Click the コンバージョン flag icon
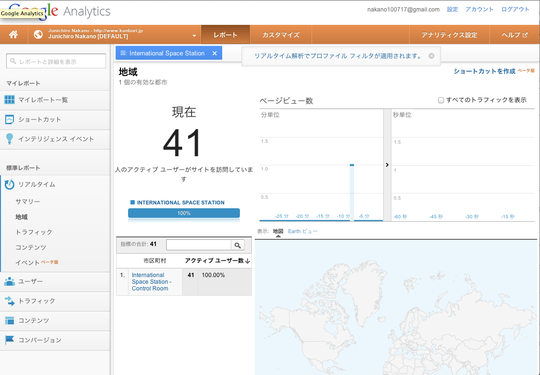 (x=9, y=340)
